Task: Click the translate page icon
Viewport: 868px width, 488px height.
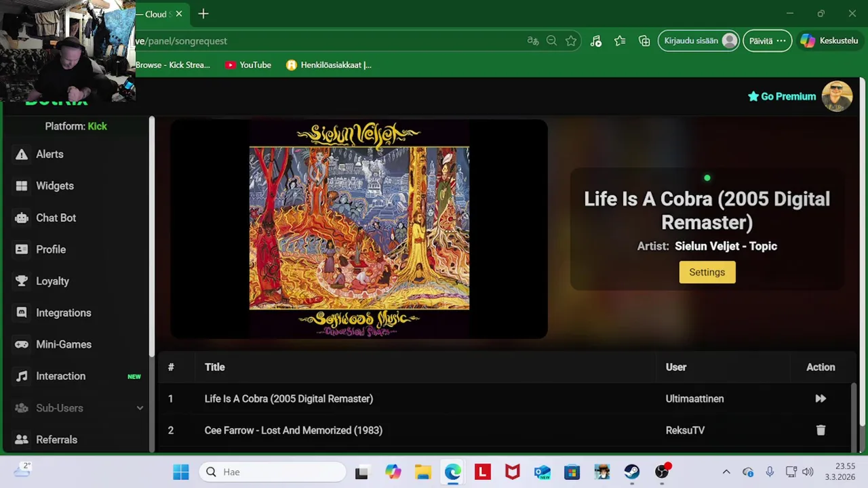Action: pos(533,41)
